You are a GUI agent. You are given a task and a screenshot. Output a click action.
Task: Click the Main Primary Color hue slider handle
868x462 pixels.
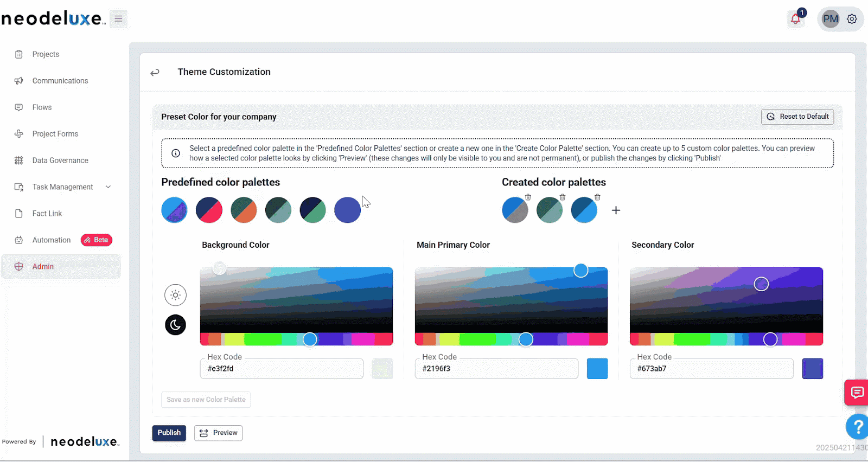(x=526, y=339)
